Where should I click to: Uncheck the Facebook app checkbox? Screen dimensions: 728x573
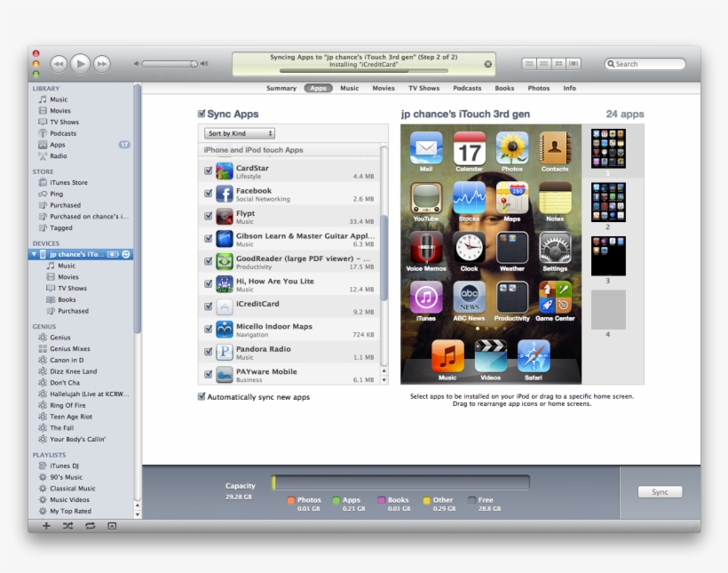coord(209,194)
